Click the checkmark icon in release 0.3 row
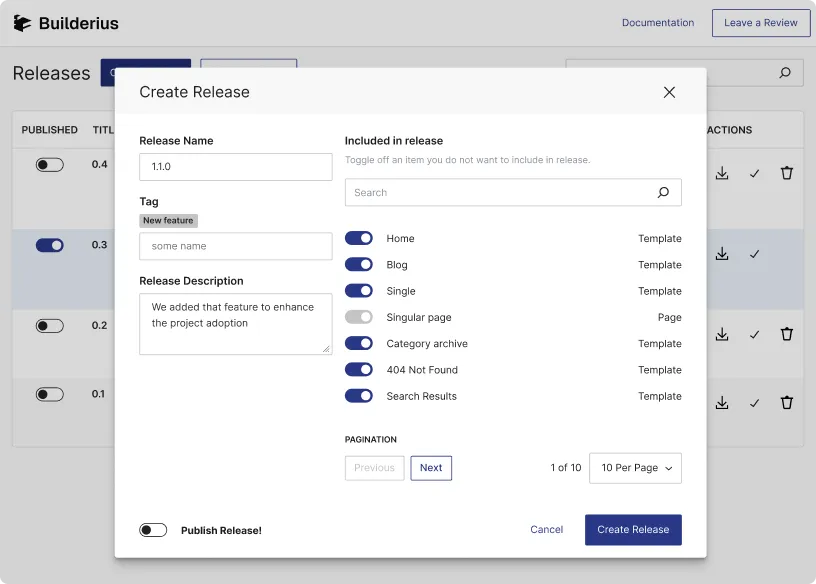Viewport: 816px width, 584px height. point(754,254)
